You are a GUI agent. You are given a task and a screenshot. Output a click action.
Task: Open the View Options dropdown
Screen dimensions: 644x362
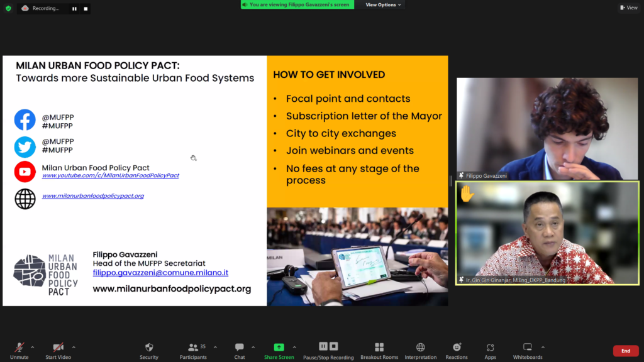point(384,5)
